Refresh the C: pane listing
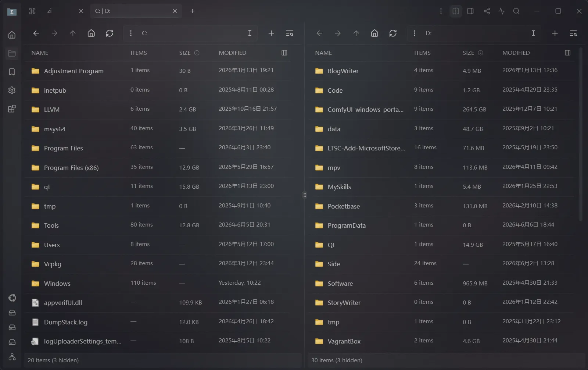Image resolution: width=588 pixels, height=370 pixels. coord(110,33)
